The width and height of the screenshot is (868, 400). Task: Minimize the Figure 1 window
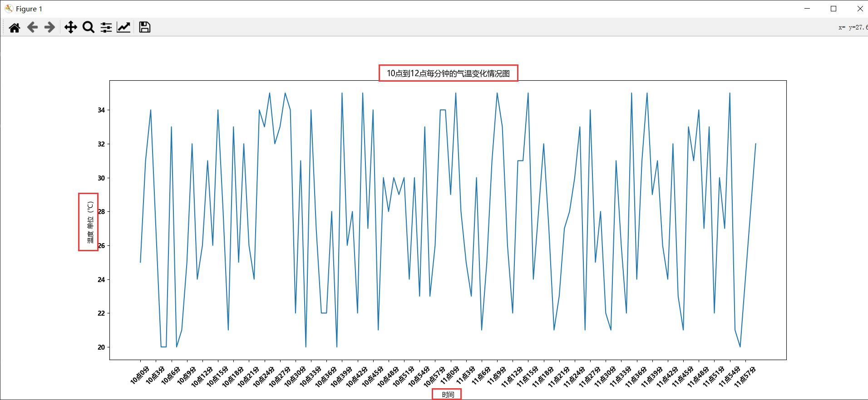[x=807, y=9]
